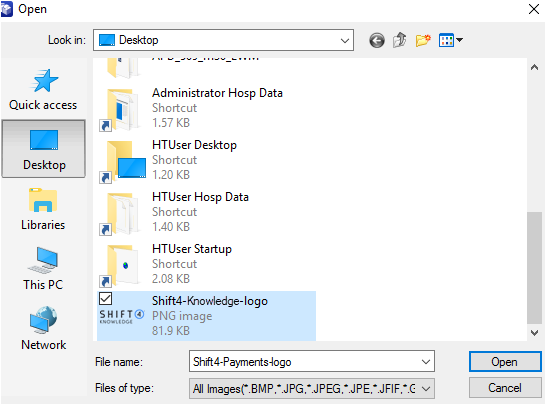Viewport: 545px width, 404px height.
Task: Click the Shift4-Knowledge-logo thumbnail
Action: 122,316
